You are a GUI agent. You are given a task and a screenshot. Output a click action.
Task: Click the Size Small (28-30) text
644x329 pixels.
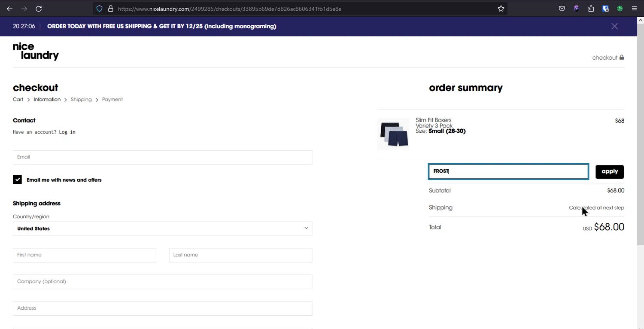pos(440,131)
